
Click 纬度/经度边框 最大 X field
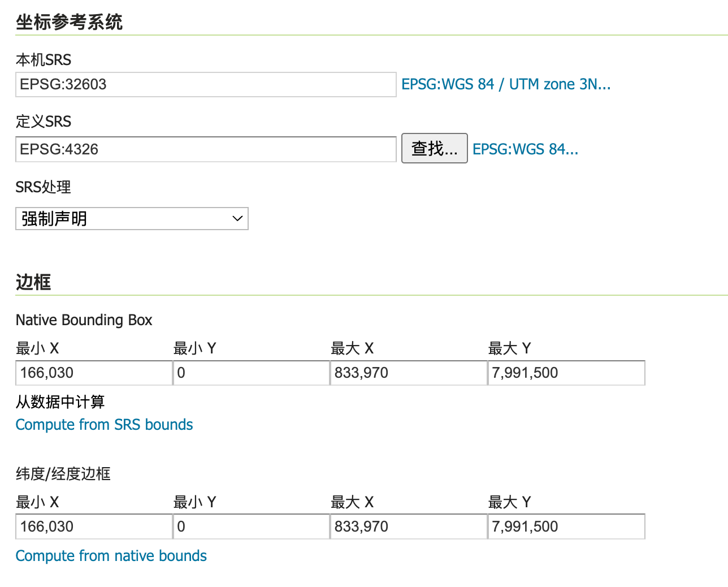(408, 526)
